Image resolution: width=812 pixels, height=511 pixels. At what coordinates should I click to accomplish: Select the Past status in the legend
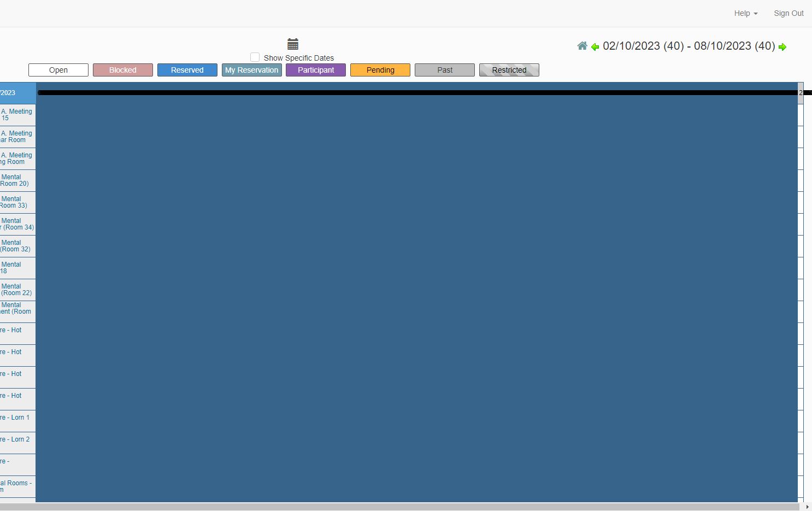tap(444, 70)
